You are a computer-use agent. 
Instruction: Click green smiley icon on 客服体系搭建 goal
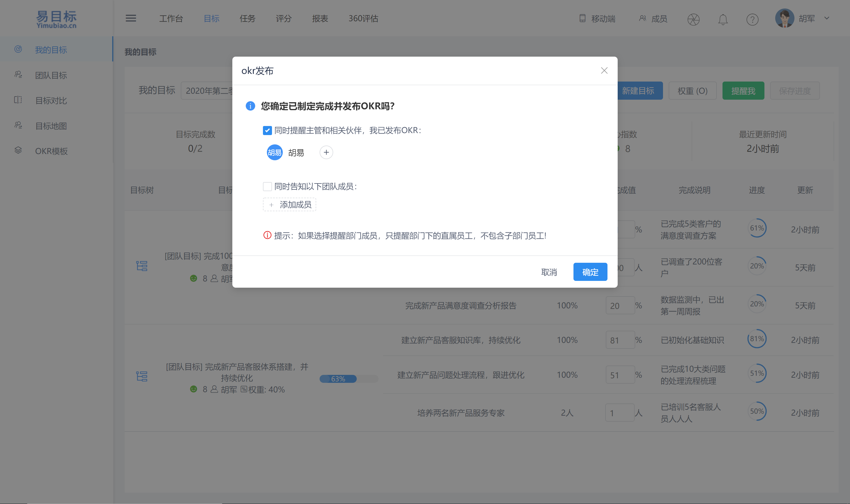click(194, 389)
